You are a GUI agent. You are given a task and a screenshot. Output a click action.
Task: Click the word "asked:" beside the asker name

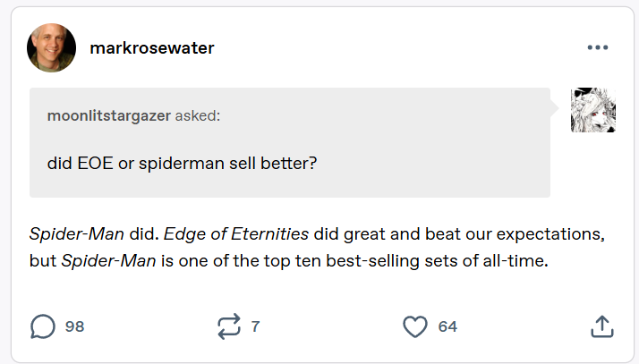[198, 115]
